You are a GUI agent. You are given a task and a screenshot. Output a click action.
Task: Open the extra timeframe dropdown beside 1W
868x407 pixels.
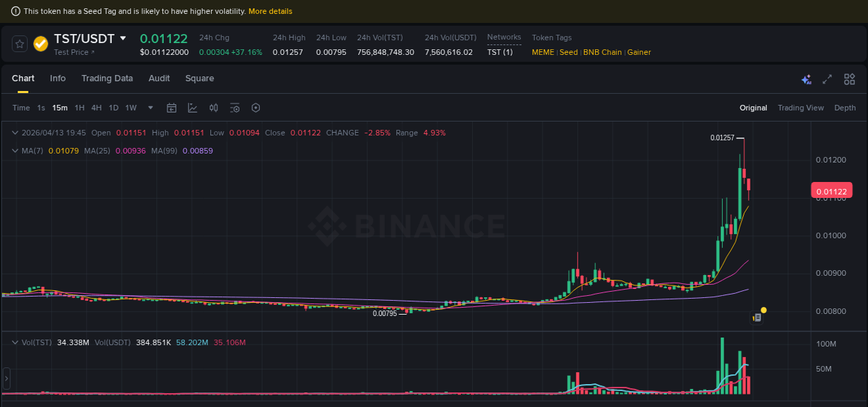click(x=150, y=108)
